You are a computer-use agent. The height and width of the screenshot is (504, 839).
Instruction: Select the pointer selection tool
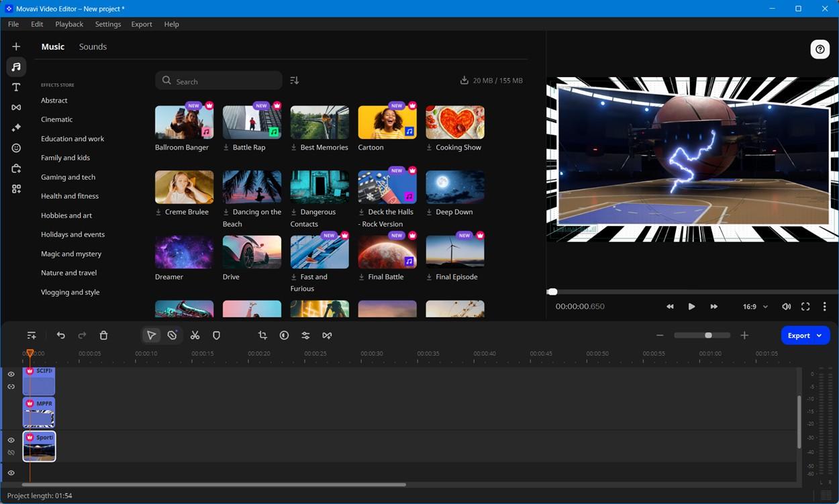(x=151, y=336)
